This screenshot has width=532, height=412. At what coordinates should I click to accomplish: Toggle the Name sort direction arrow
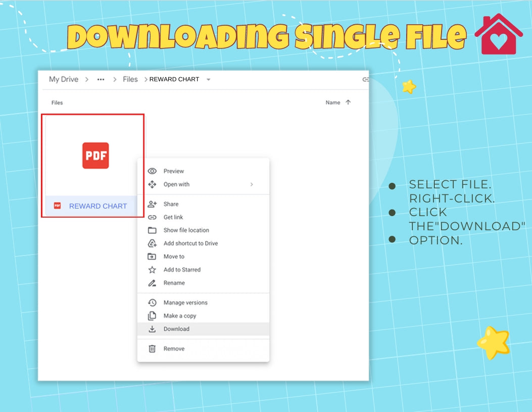pyautogui.click(x=348, y=102)
